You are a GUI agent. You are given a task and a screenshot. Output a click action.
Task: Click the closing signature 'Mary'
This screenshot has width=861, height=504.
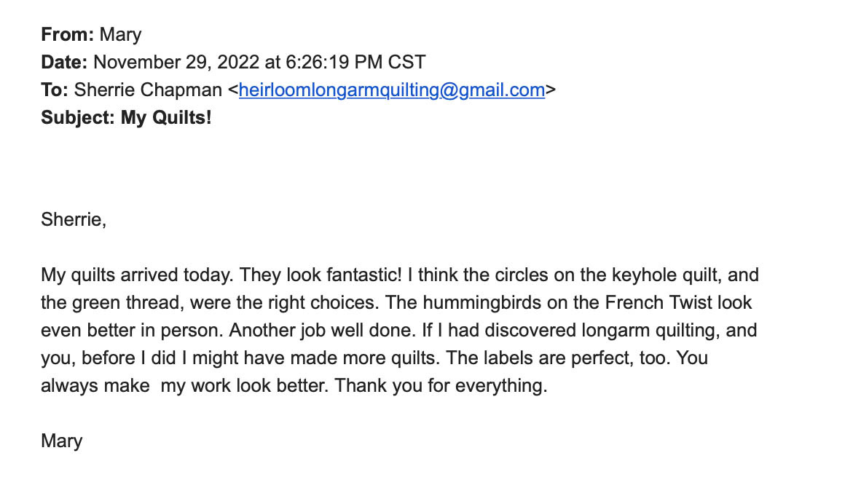point(61,441)
